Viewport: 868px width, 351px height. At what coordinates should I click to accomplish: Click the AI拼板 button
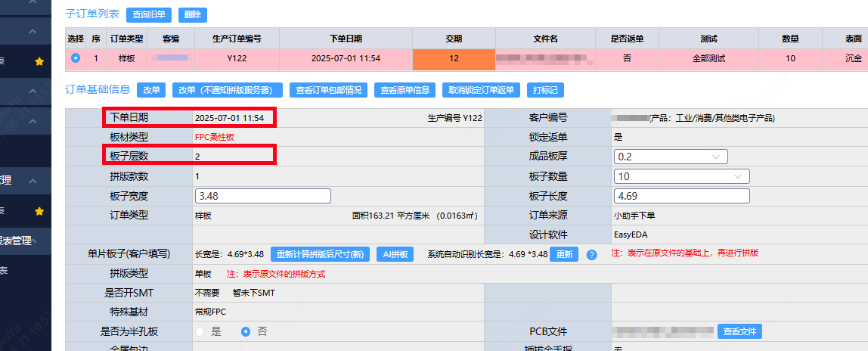click(x=395, y=254)
